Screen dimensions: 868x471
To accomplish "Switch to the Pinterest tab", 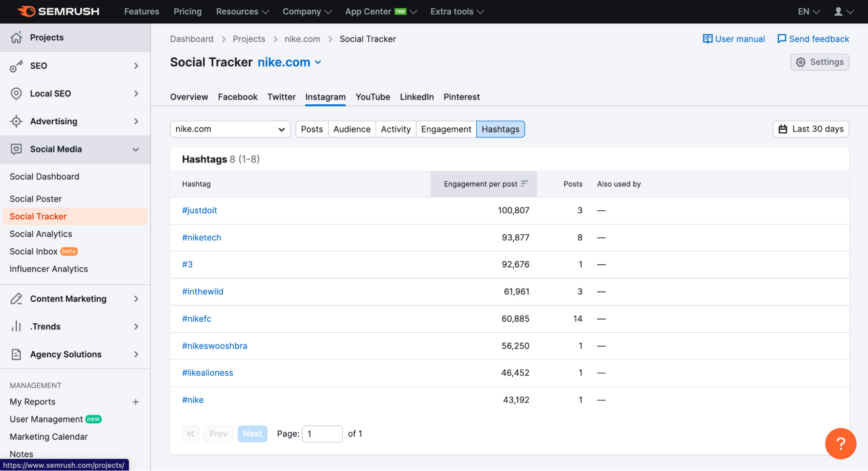I will point(461,97).
